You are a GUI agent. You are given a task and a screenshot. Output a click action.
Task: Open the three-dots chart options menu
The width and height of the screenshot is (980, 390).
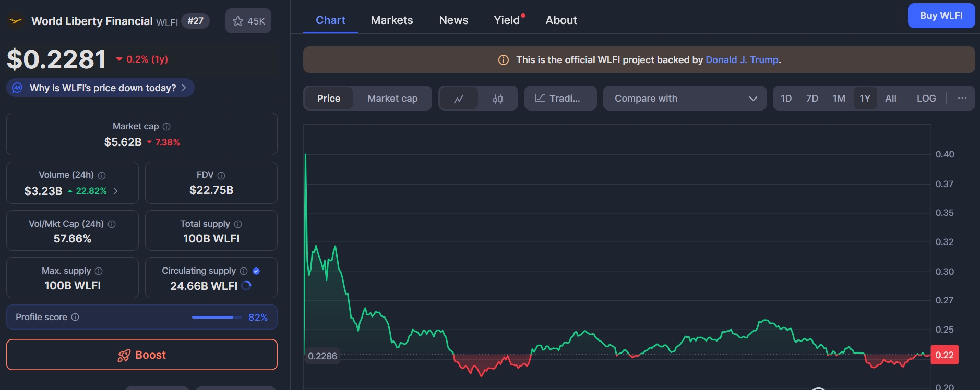coord(962,99)
